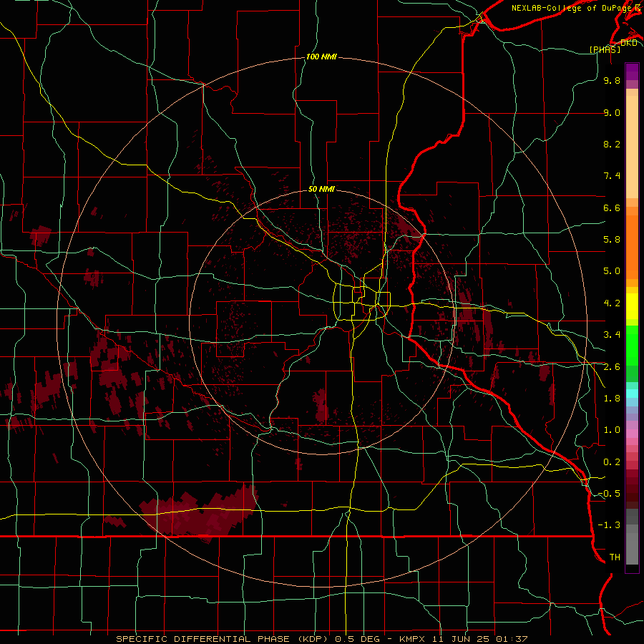The height and width of the screenshot is (644, 644).
Task: Select the 0.2 legend value
Action: point(612,462)
